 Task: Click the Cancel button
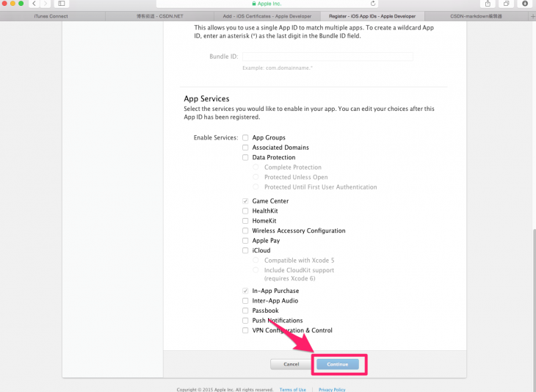click(291, 364)
